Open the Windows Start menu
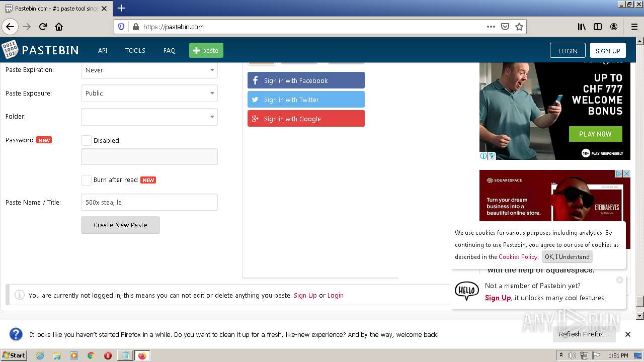 tap(14, 355)
